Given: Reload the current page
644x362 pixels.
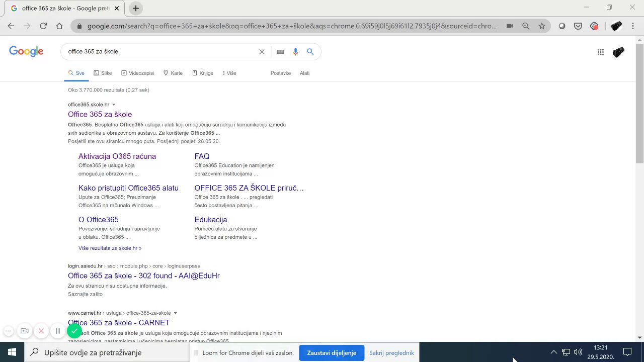Looking at the screenshot, I should click(43, 26).
